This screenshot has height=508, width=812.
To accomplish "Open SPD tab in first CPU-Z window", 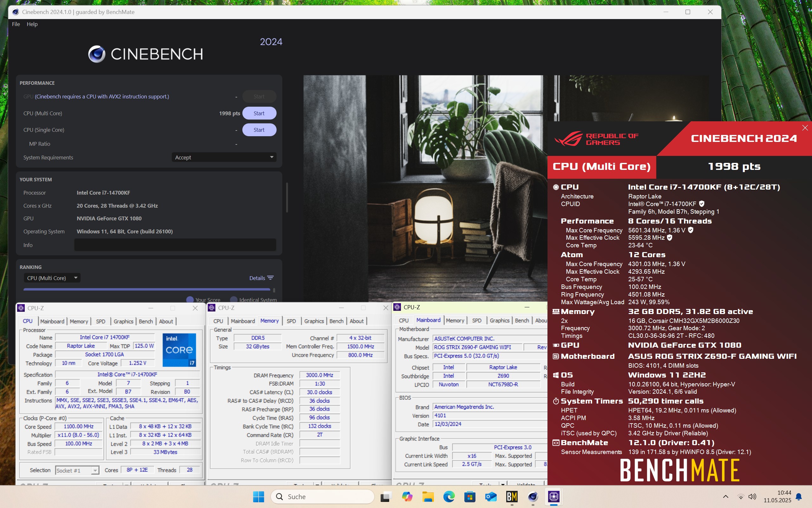I will (x=101, y=321).
